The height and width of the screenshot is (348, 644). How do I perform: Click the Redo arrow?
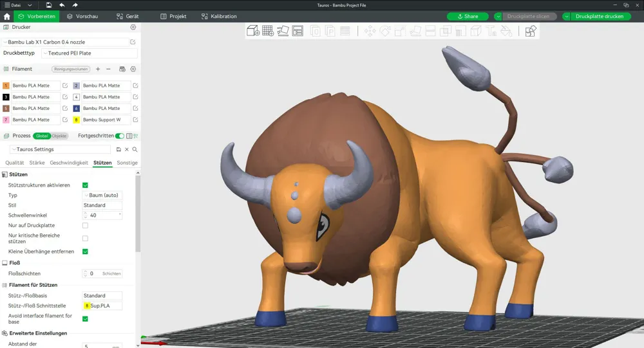75,5
